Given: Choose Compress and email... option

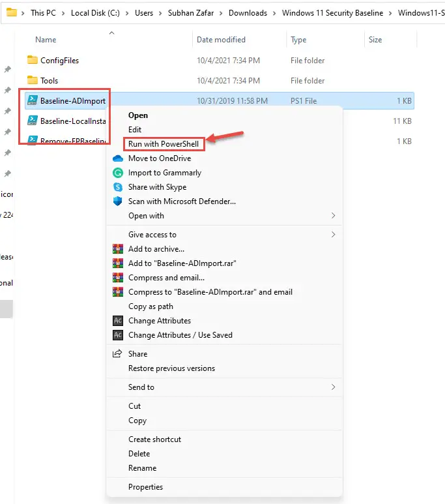Looking at the screenshot, I should [166, 277].
